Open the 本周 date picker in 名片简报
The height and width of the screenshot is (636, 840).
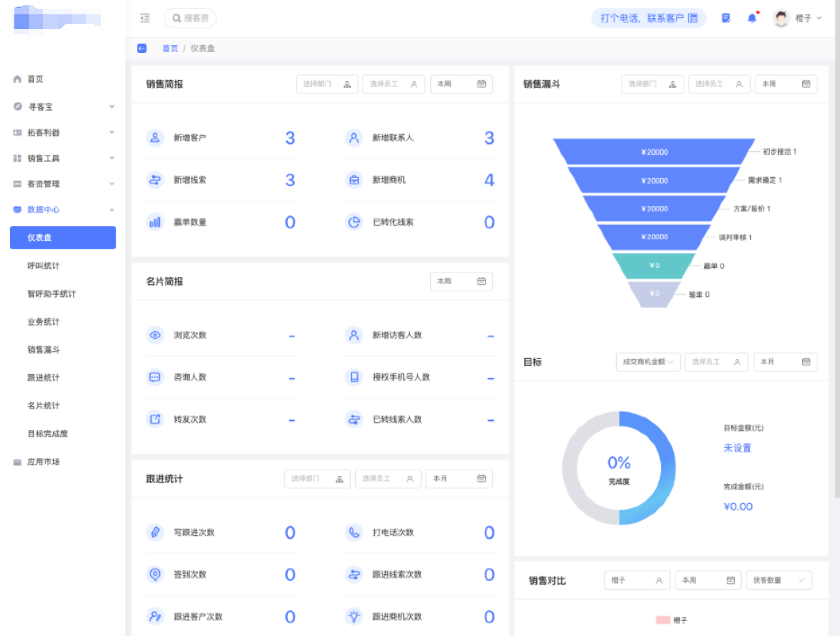click(461, 281)
